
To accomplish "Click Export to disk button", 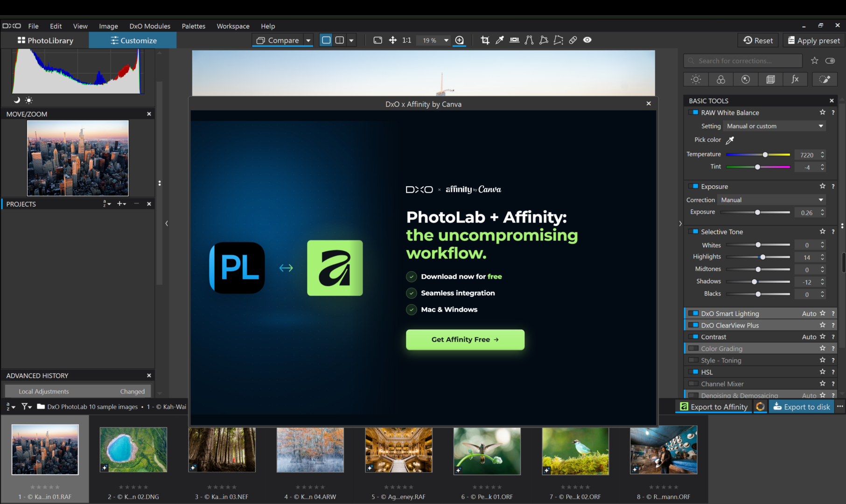I will point(802,407).
